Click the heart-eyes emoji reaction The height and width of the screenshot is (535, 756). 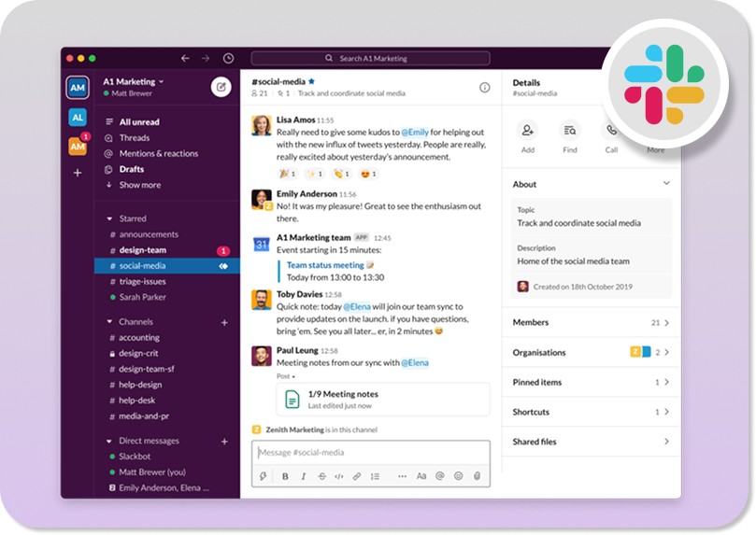(368, 174)
